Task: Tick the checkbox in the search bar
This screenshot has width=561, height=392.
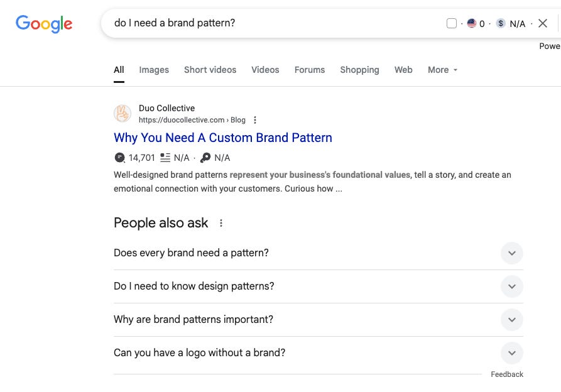Action: click(x=452, y=24)
